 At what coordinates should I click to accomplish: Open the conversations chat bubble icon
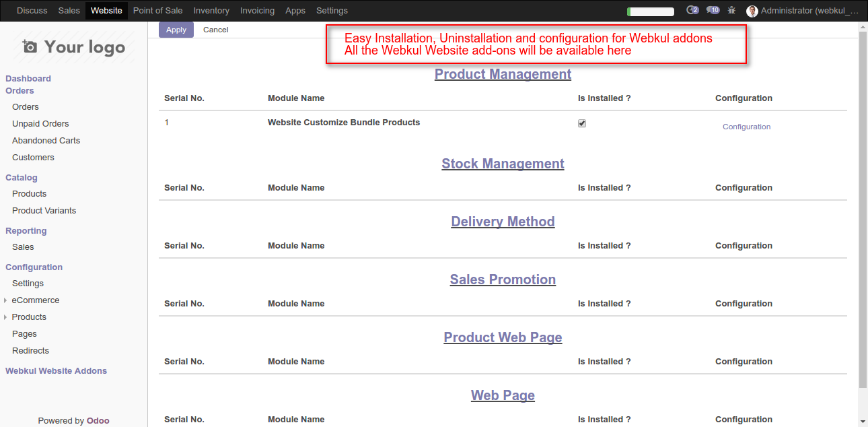click(713, 11)
